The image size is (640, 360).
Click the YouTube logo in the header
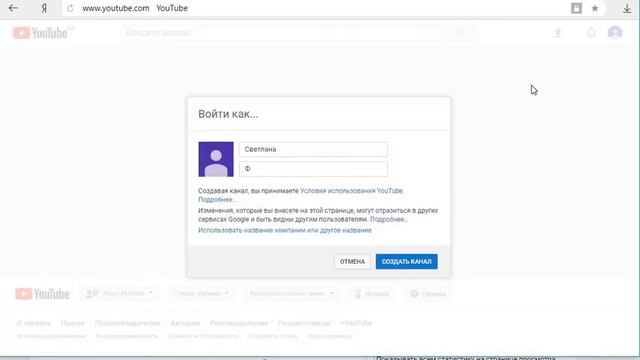point(41,33)
